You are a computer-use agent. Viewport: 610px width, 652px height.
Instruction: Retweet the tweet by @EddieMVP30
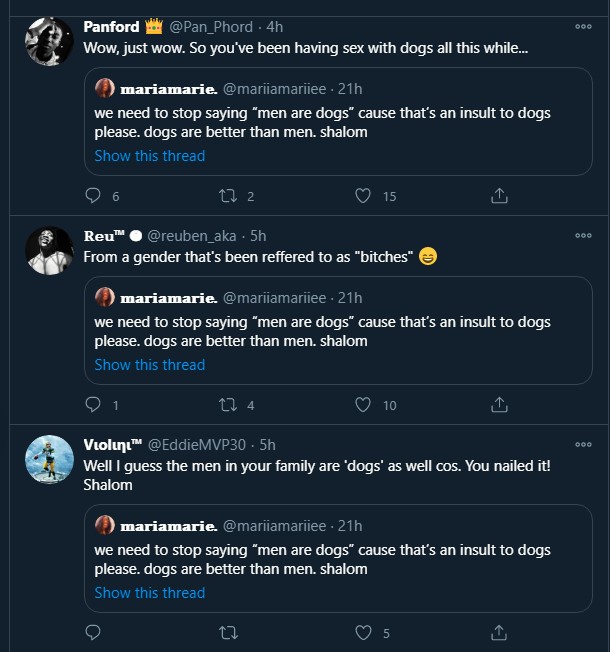(x=228, y=633)
